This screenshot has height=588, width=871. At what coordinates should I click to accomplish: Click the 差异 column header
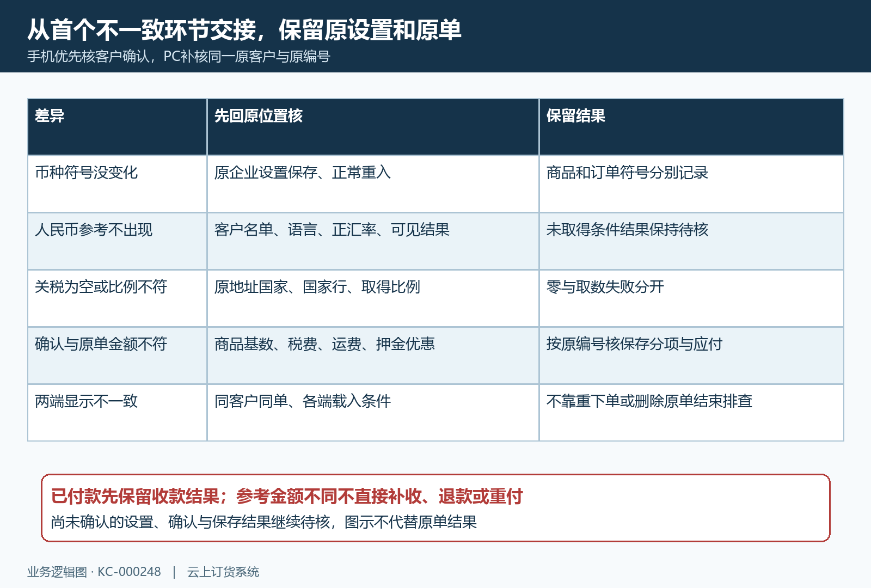click(117, 127)
